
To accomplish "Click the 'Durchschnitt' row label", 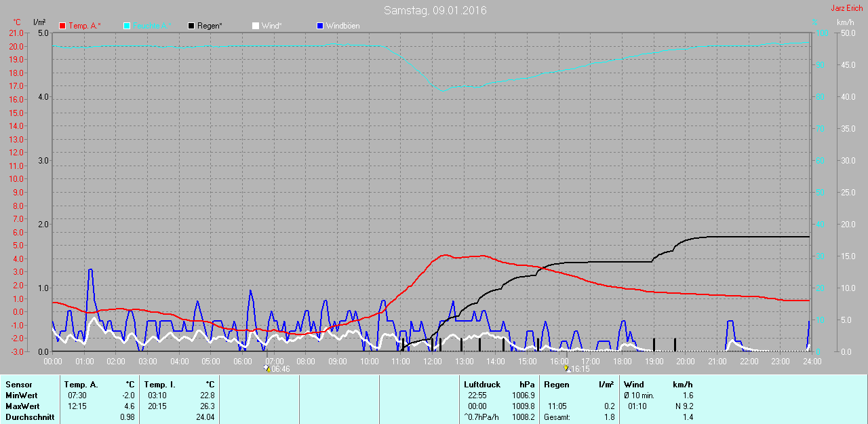I will (x=30, y=417).
